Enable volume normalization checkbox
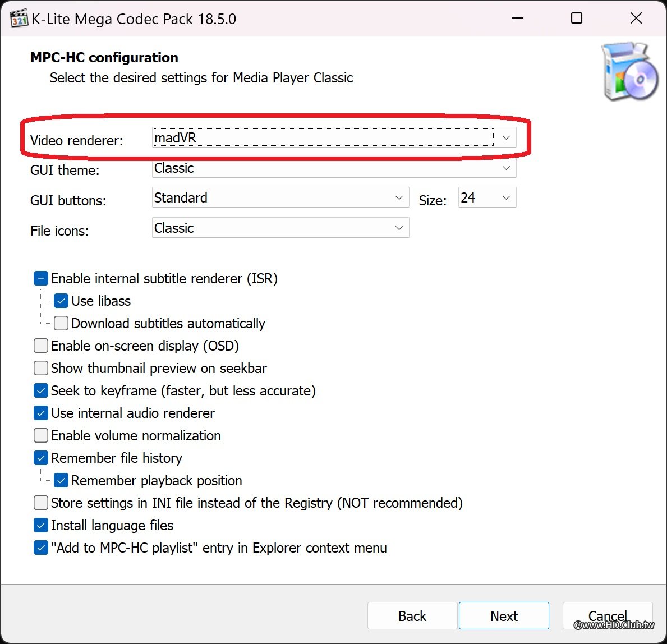The height and width of the screenshot is (644, 667). point(41,435)
